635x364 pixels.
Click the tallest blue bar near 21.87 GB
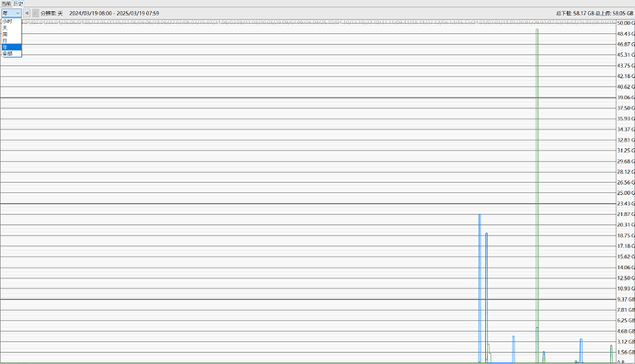click(479, 289)
